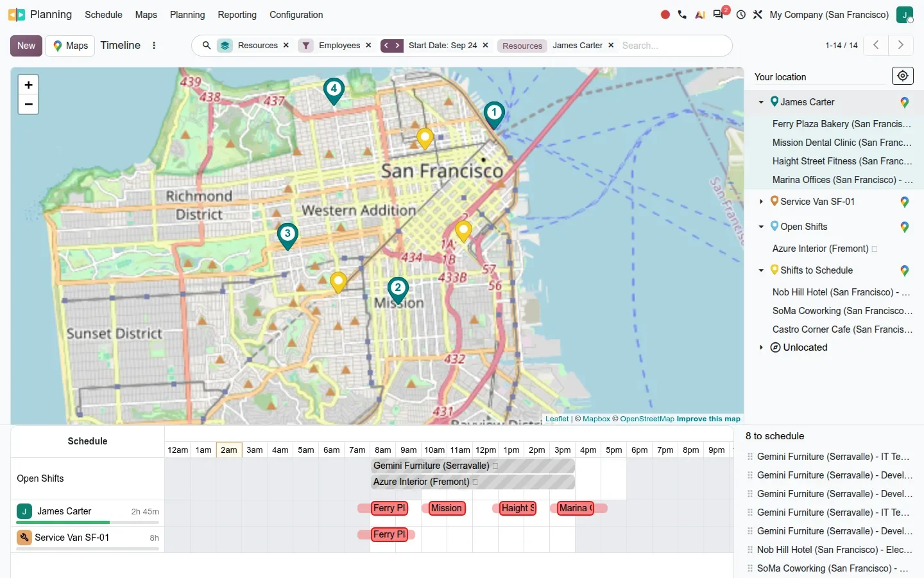Click the search magnifier icon

(207, 46)
